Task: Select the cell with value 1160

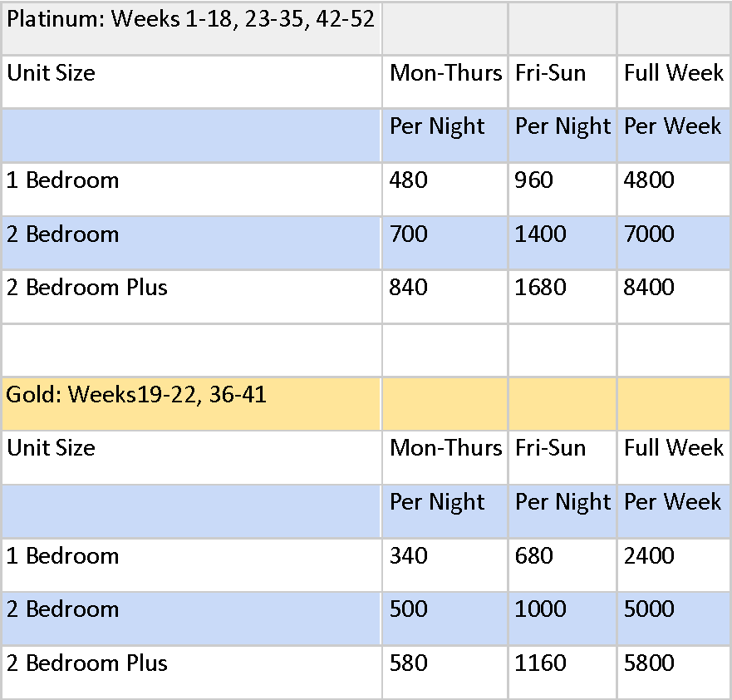Action: click(x=563, y=673)
